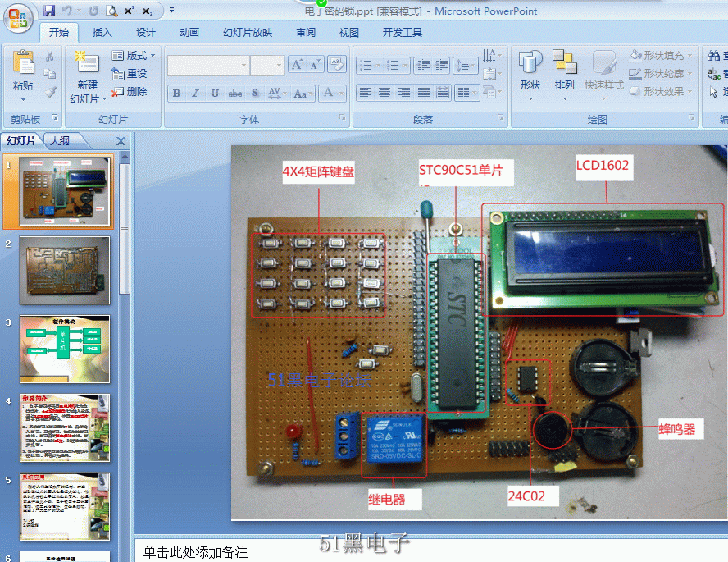Switch to the 动画 ribbon tab
This screenshot has height=562, width=728.
click(189, 33)
